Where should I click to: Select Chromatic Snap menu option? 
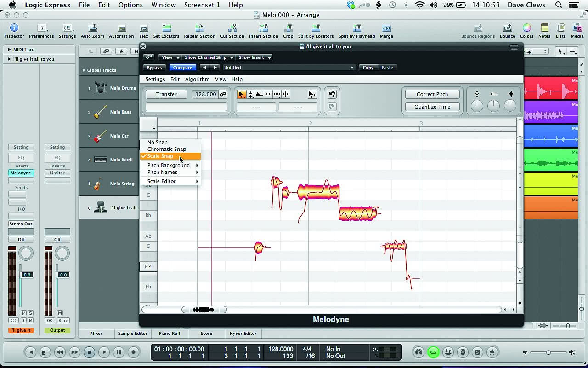[170, 149]
